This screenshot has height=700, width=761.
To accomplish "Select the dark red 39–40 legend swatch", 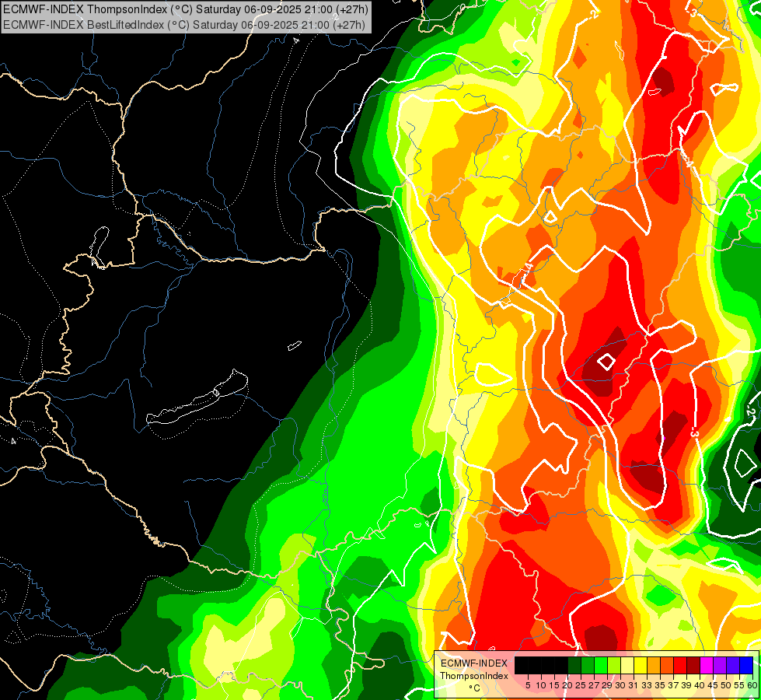I will tap(693, 666).
